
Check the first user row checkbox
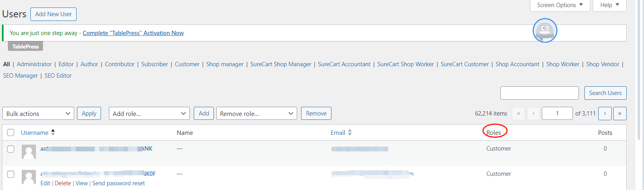(11, 149)
